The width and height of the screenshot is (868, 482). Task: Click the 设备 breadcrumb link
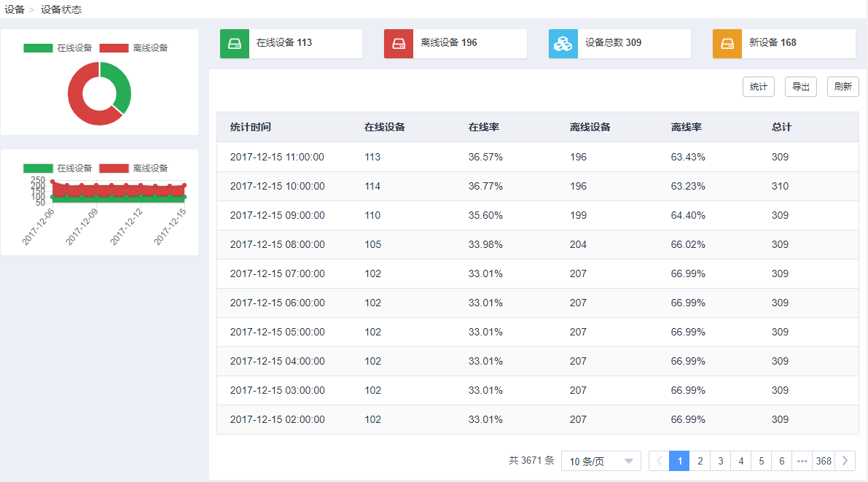(15, 9)
